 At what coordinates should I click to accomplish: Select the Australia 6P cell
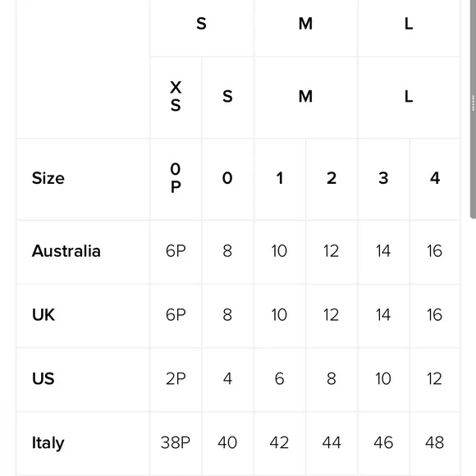point(176,252)
